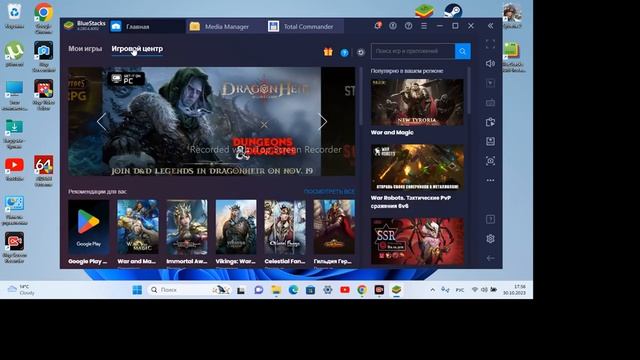Open Microsoft Edge from the taskbar
The width and height of the screenshot is (640, 360).
293,290
